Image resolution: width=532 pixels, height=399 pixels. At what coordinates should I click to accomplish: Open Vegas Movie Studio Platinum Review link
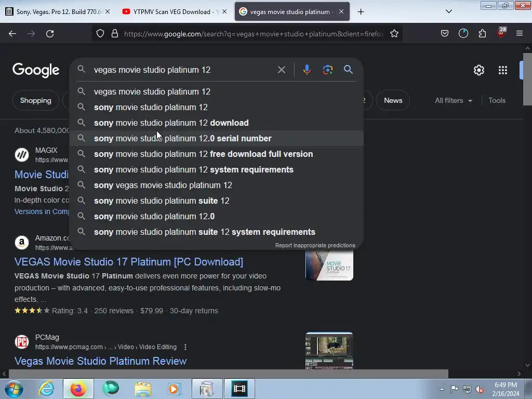pyautogui.click(x=100, y=361)
